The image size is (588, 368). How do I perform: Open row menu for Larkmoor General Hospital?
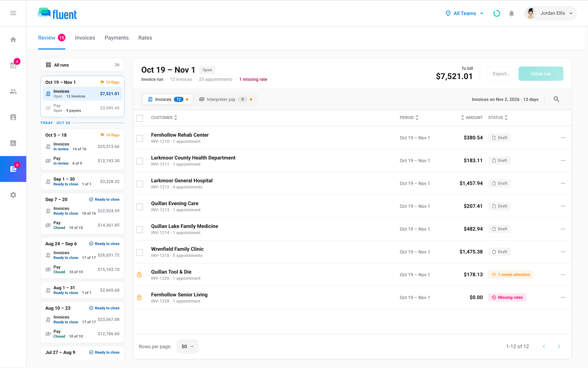pyautogui.click(x=563, y=183)
